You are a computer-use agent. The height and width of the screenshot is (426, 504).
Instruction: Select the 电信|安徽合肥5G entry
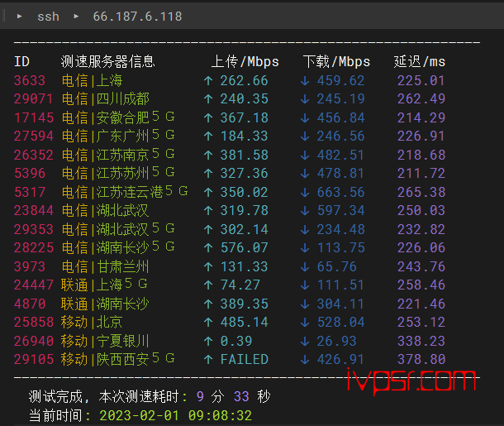tap(118, 117)
